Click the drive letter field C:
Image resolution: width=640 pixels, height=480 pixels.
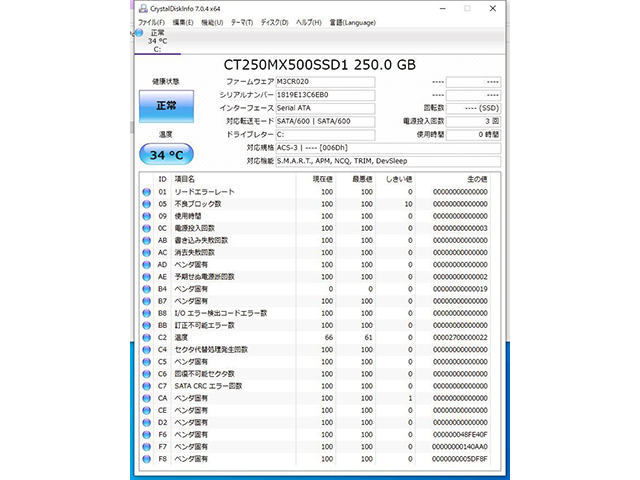[325, 134]
